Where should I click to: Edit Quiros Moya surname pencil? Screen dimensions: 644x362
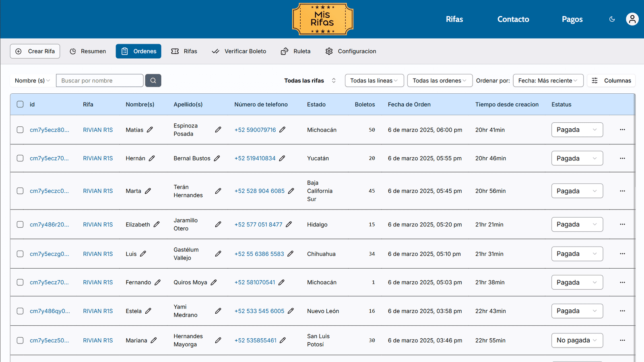(x=213, y=282)
